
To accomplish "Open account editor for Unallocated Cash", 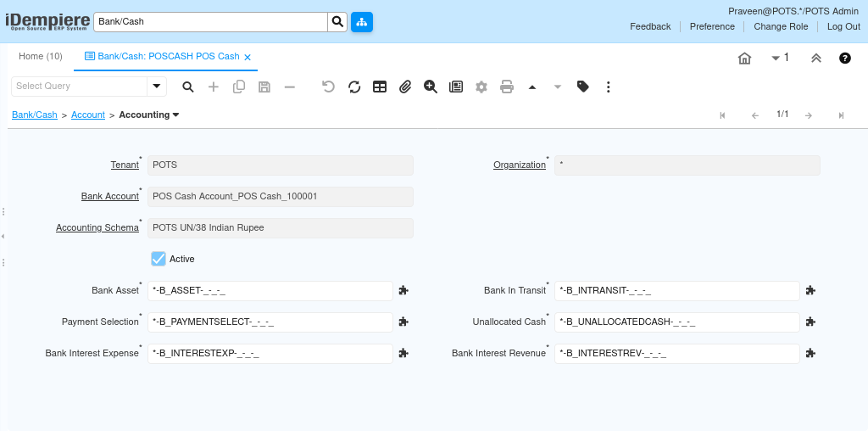I will 810,322.
